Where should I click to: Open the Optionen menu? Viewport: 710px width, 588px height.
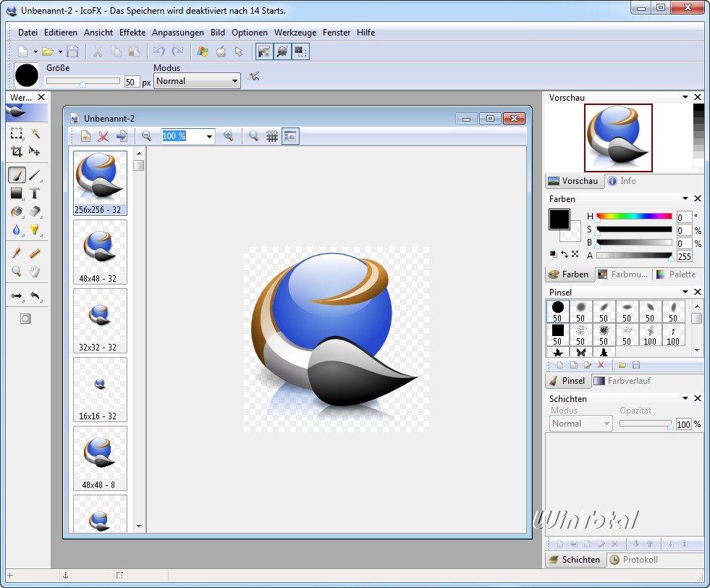pos(250,33)
